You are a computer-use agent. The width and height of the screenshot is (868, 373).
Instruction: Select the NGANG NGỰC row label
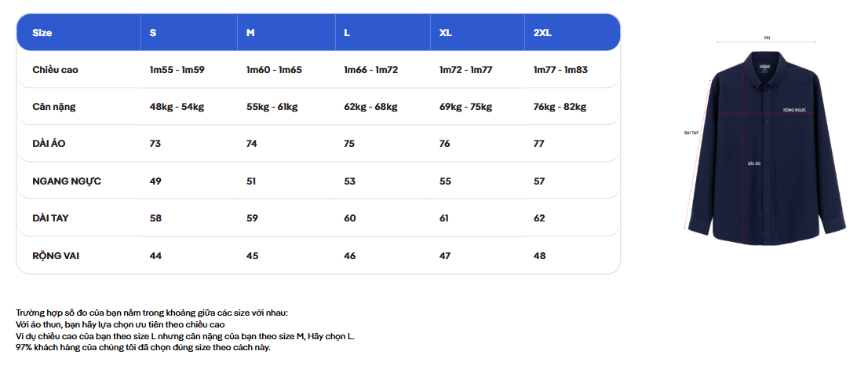point(67,181)
